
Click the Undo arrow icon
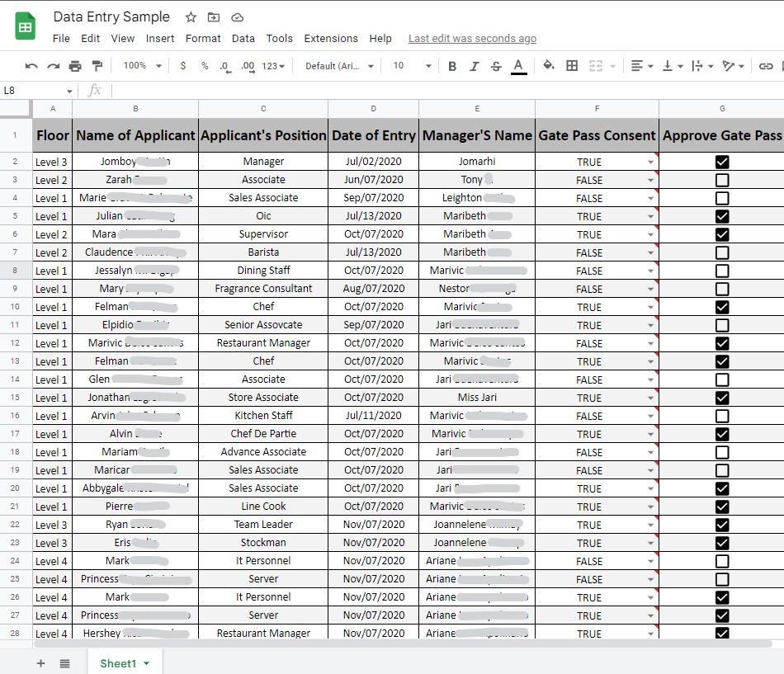point(31,66)
